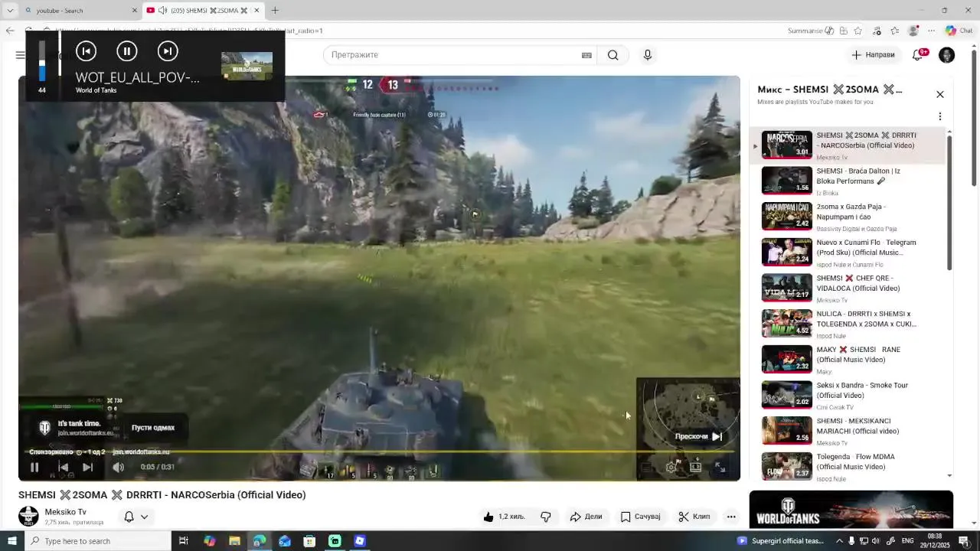This screenshot has height=551, width=980.
Task: Expand the tab actions chevron menu
Action: pos(10,10)
